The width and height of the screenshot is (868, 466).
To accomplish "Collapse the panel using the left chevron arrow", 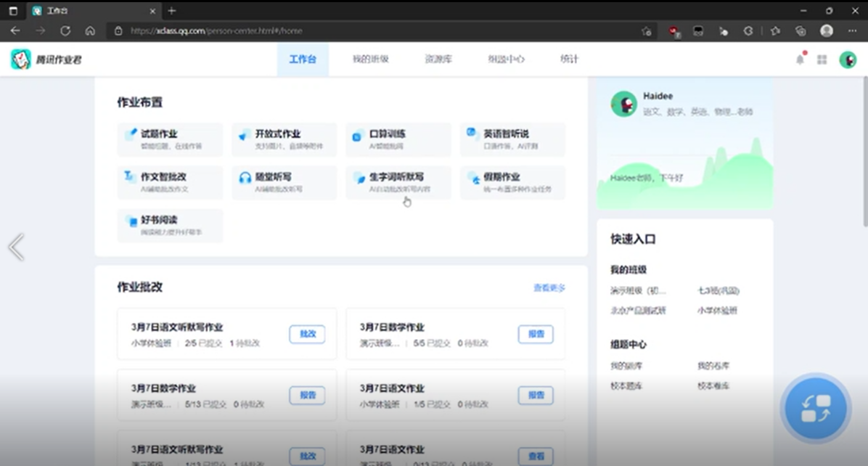I will pos(16,247).
